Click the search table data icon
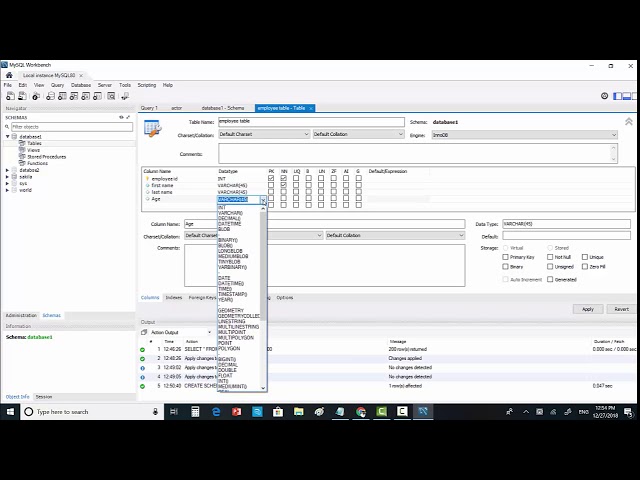Image resolution: width=640 pixels, height=480 pixels. pos(111,96)
